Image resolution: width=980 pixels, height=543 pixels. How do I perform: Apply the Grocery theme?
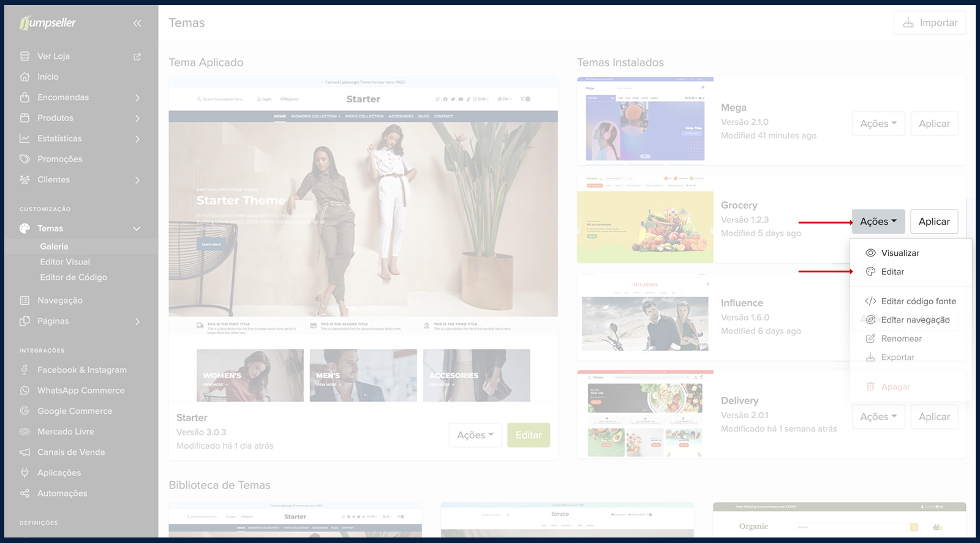(x=934, y=222)
